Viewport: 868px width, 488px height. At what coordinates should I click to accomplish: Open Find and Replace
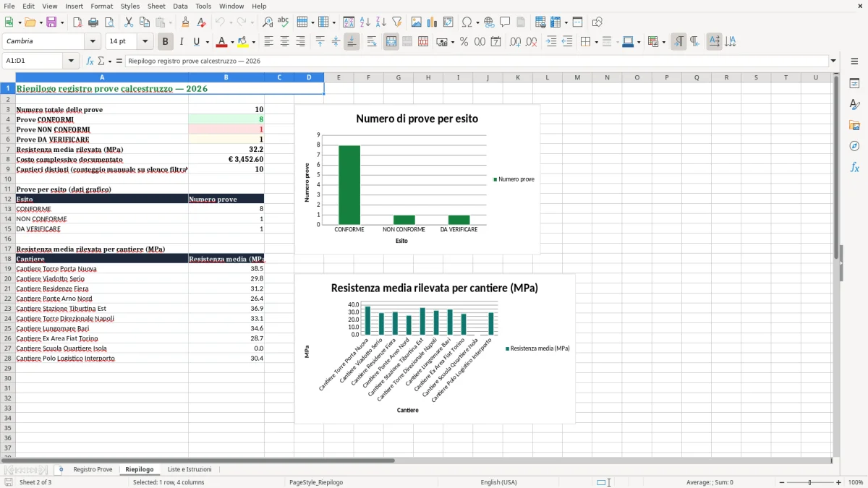(268, 22)
